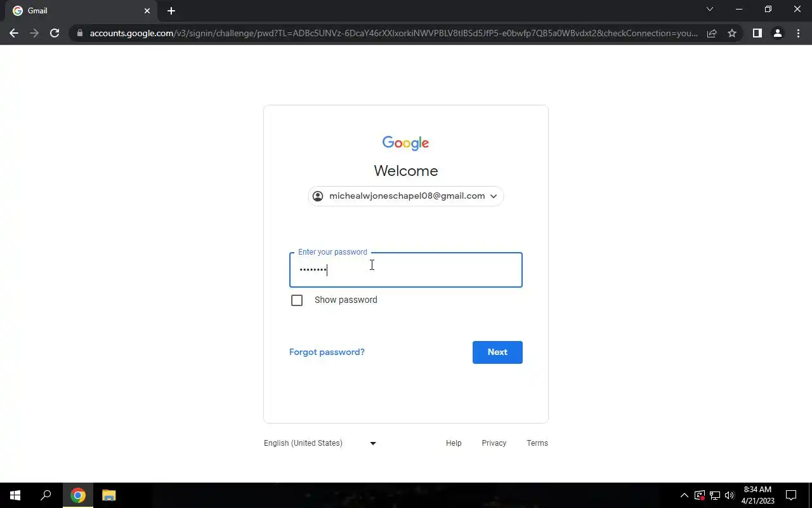The image size is (812, 508).
Task: Open the taskbar clock and date
Action: [x=757, y=495]
